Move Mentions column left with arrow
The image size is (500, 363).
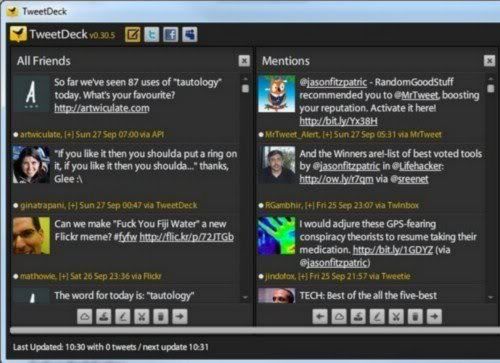tap(320, 316)
